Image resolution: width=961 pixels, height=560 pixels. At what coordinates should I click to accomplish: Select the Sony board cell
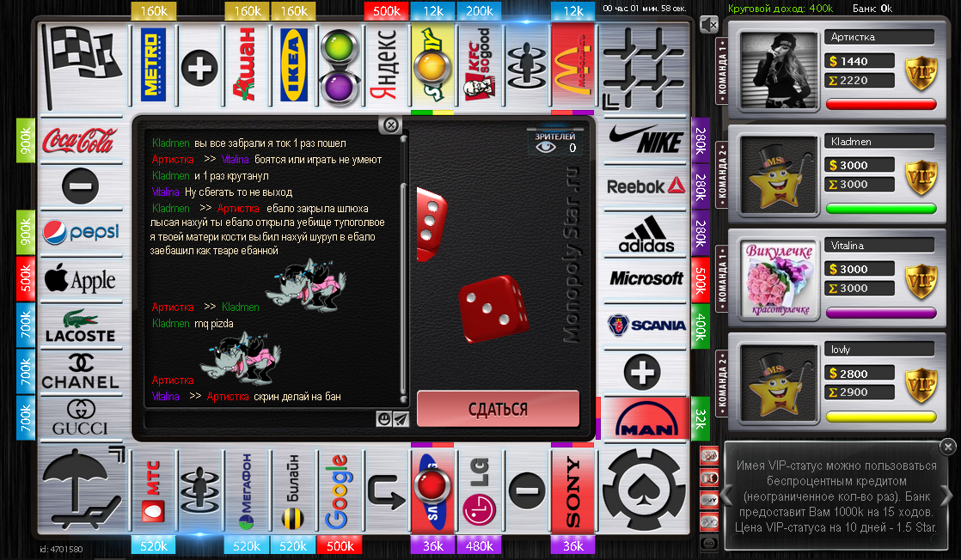[572, 491]
